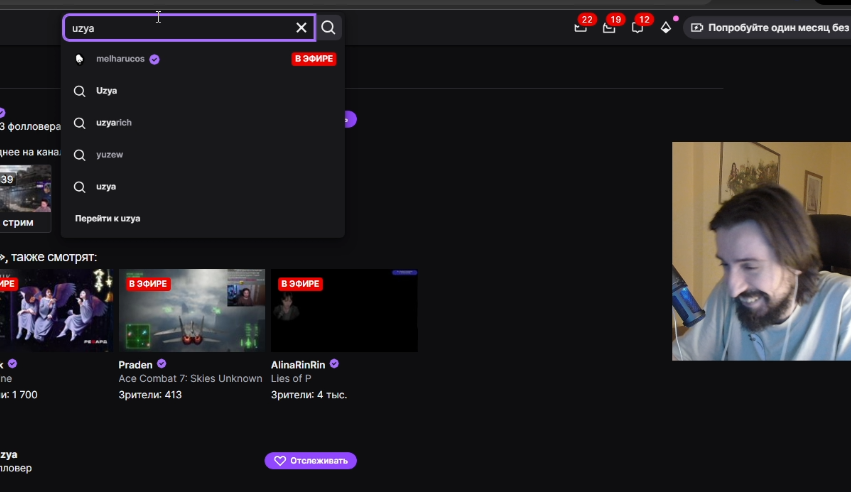851x492 pixels.
Task: Open the whispers icon with 12 badge
Action: tap(638, 28)
